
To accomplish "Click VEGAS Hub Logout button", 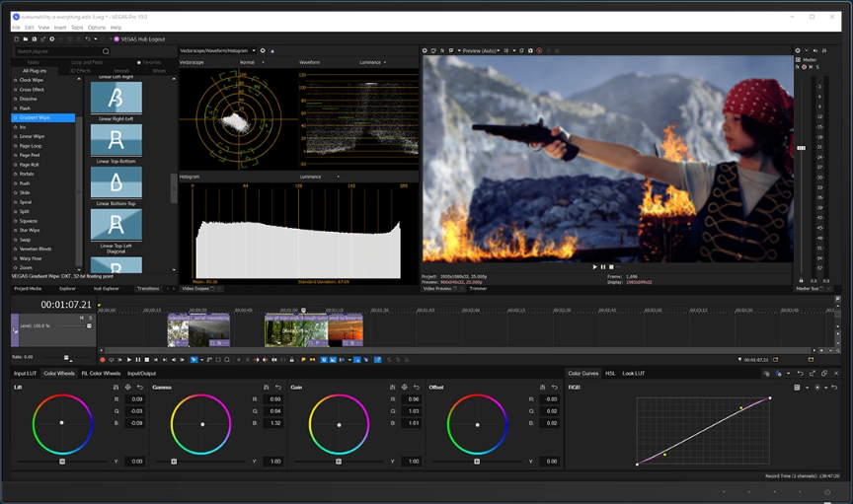I will coord(139,39).
